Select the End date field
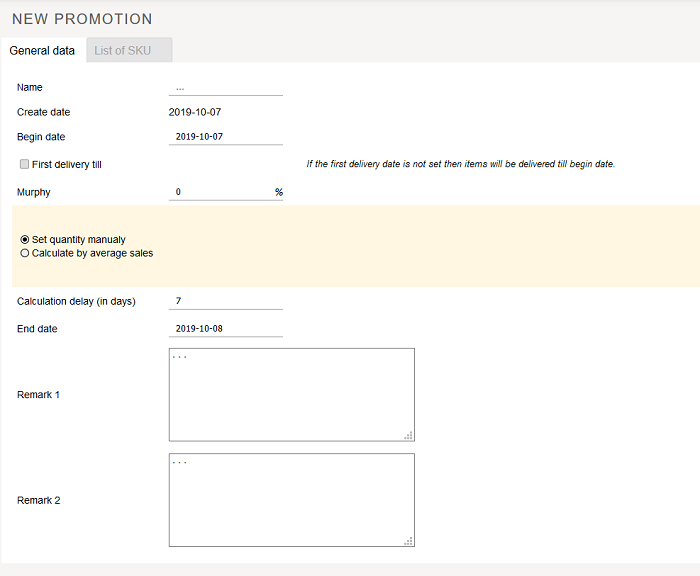This screenshot has height=576, width=700. [x=225, y=329]
